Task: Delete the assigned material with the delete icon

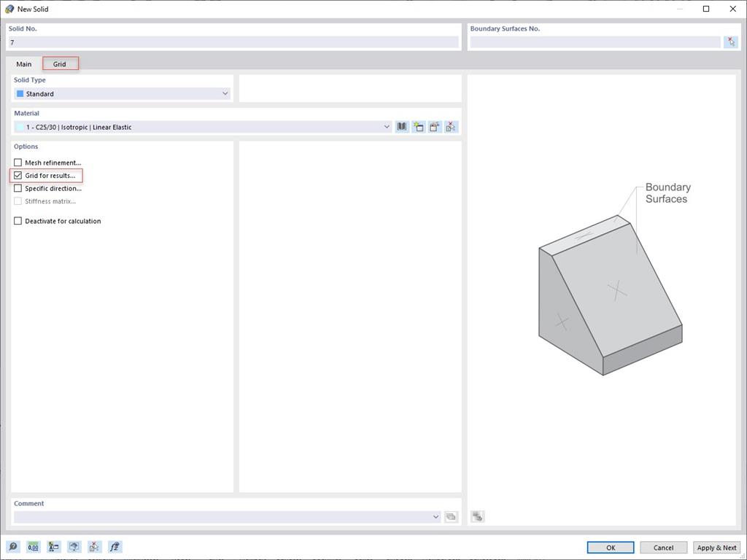Action: 451,126
